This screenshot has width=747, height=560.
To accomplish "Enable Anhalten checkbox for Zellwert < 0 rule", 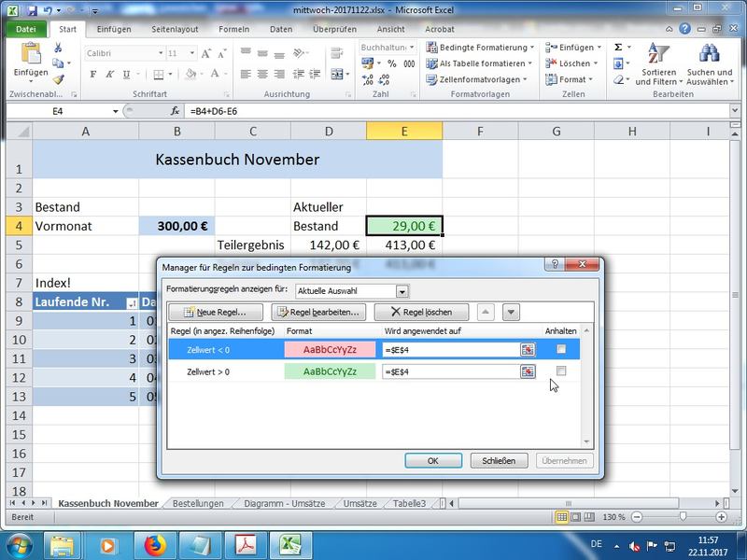I will (561, 349).
